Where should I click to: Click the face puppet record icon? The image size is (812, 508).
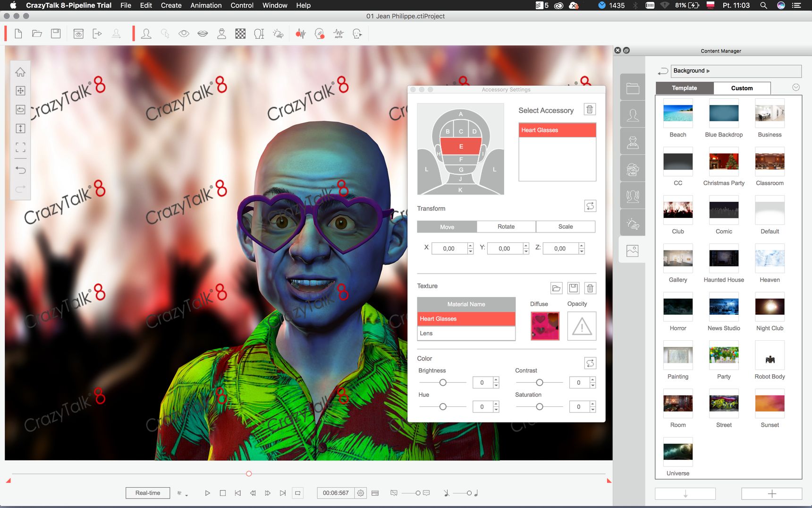[x=320, y=34]
